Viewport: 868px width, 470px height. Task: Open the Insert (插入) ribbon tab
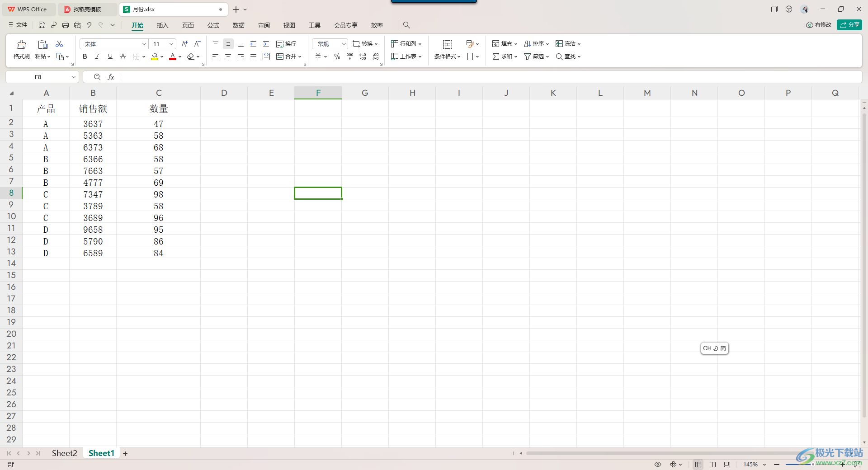pos(162,25)
